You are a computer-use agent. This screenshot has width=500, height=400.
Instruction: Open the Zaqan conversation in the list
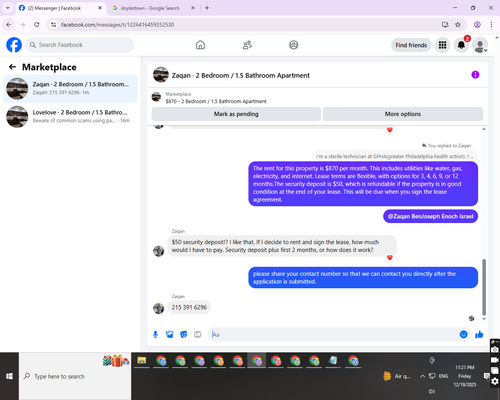click(x=70, y=89)
